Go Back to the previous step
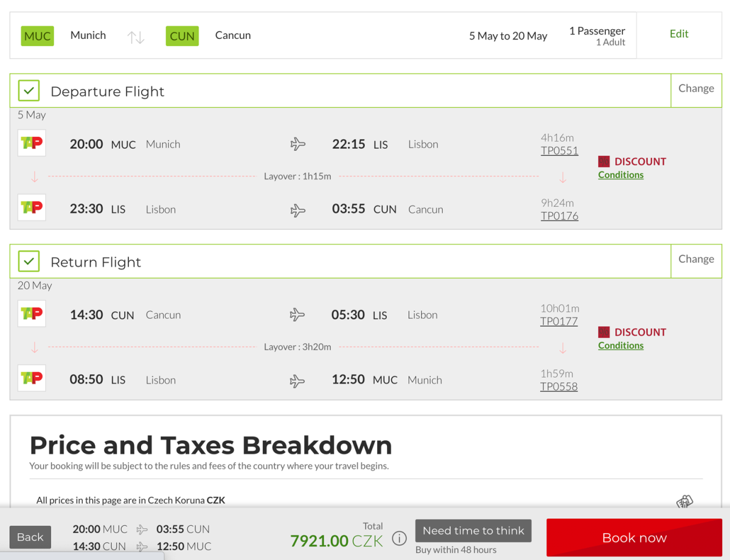Screen dimensions: 730x560 (30, 537)
